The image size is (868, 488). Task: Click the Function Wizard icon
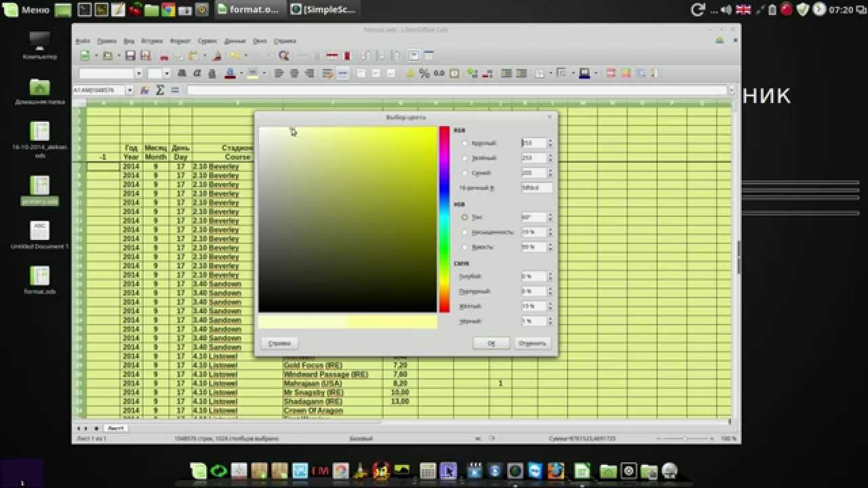click(144, 90)
